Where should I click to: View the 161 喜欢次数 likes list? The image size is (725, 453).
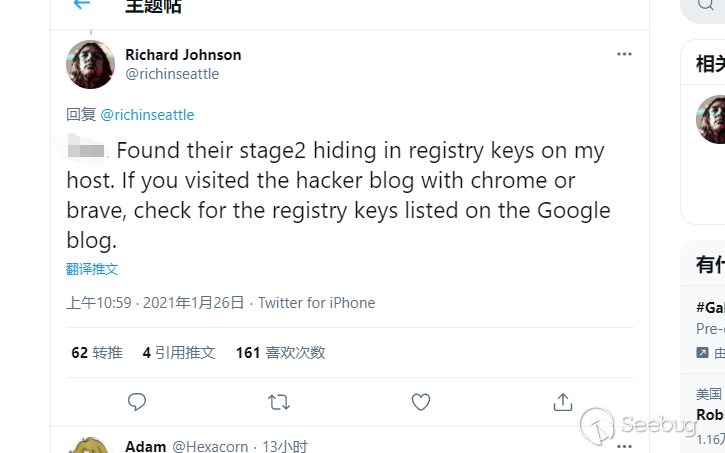coord(280,353)
